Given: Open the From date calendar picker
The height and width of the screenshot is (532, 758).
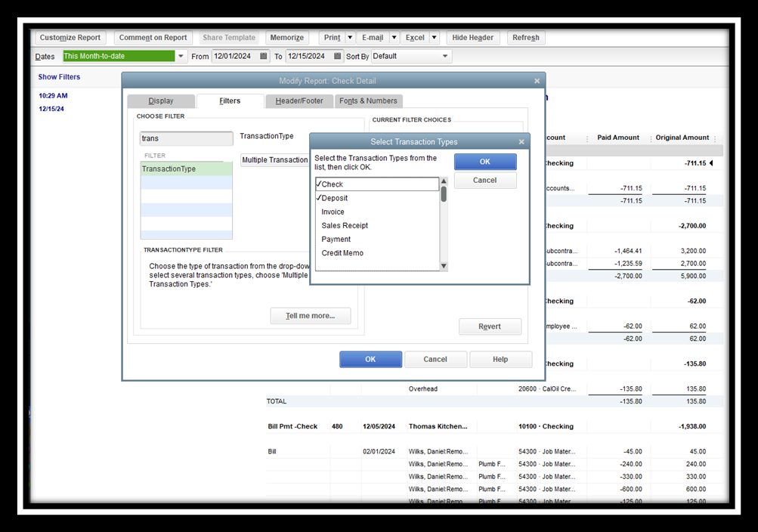Looking at the screenshot, I should tap(263, 56).
